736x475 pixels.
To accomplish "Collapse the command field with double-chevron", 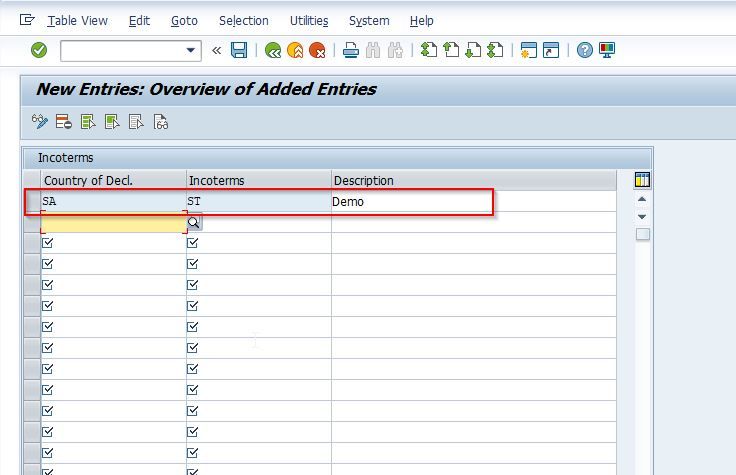I will [216, 50].
